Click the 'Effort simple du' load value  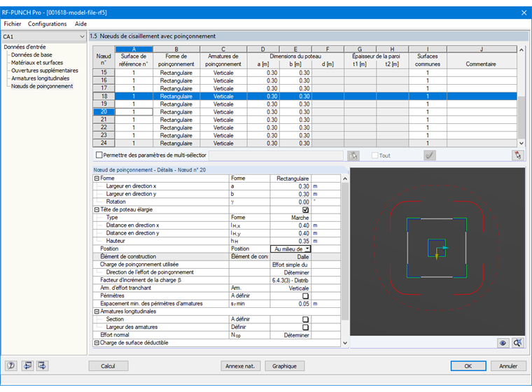[x=290, y=265]
